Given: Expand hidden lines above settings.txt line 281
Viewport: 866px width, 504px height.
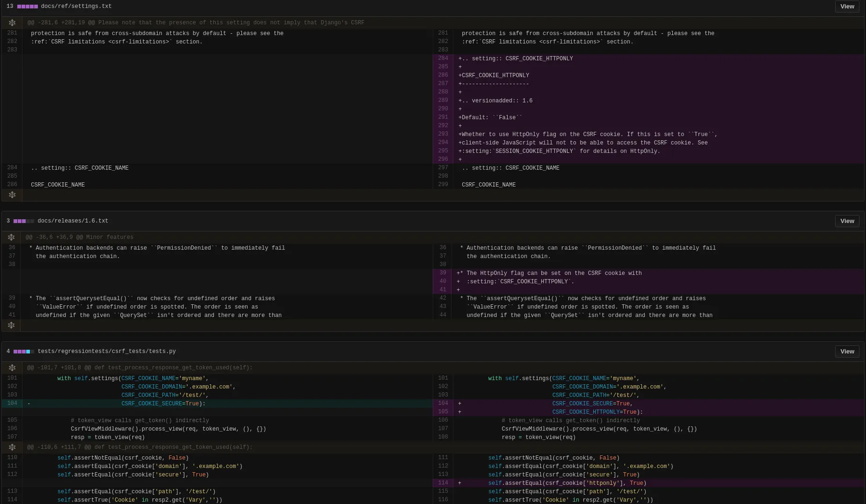Looking at the screenshot, I should point(12,22).
